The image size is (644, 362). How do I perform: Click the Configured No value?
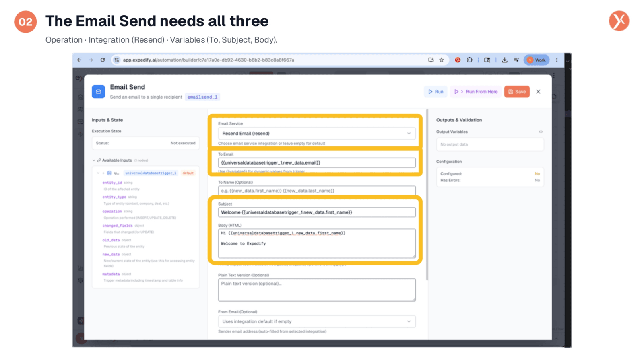tap(537, 174)
